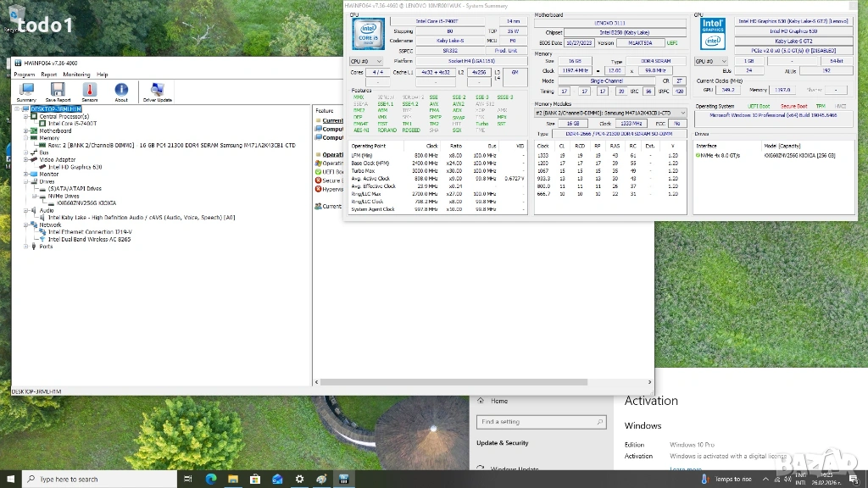Open File Explorer from the taskbar
The height and width of the screenshot is (488, 868).
point(233,479)
